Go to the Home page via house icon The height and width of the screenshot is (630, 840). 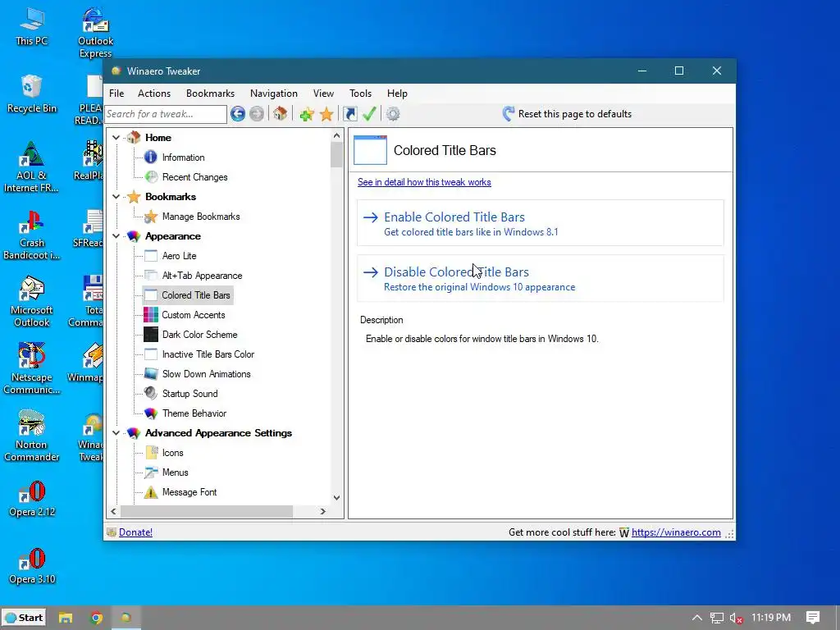click(280, 113)
